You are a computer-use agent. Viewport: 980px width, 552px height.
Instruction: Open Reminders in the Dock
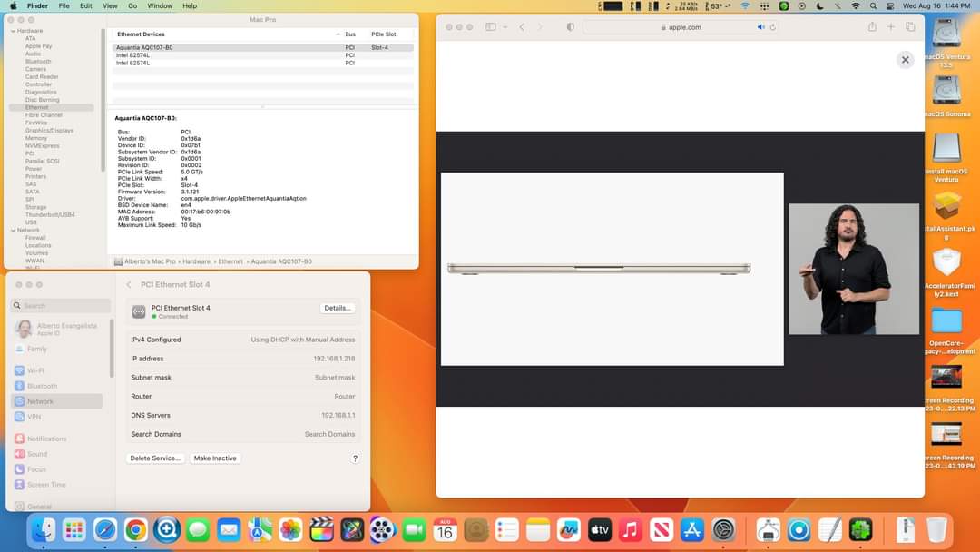tap(507, 531)
